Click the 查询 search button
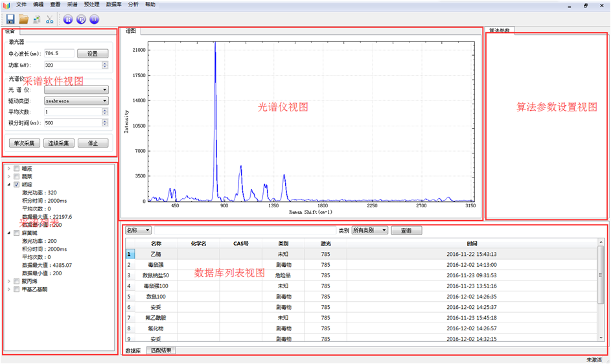The width and height of the screenshot is (611, 364). point(406,231)
